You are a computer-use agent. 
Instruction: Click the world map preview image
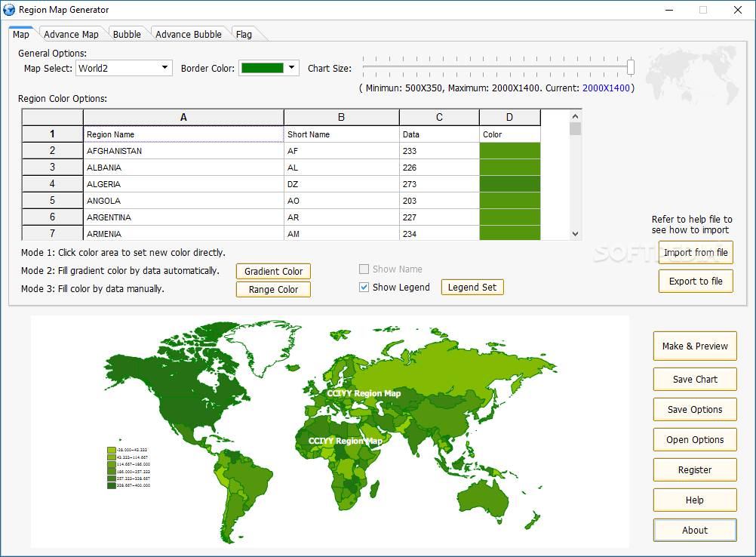pyautogui.click(x=330, y=432)
